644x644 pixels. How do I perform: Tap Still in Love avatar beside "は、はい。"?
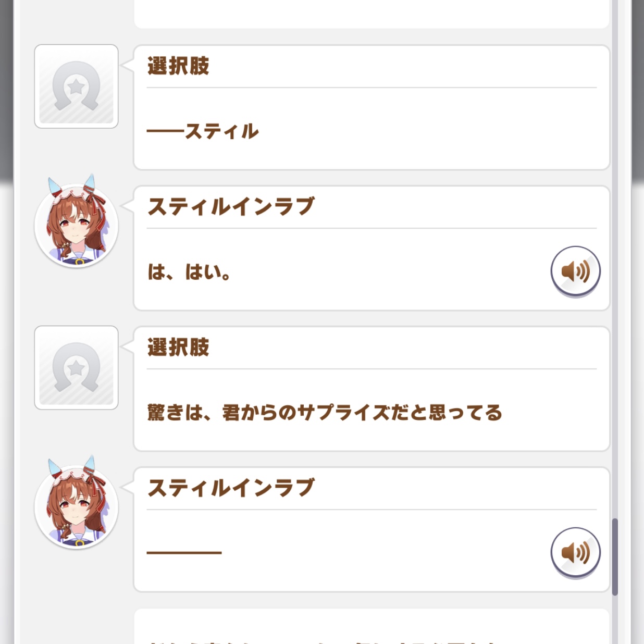[x=76, y=226]
